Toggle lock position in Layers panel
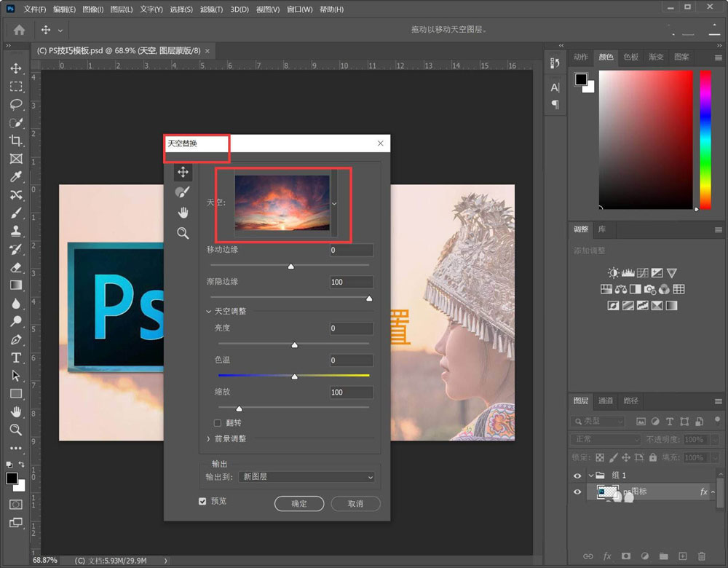The height and width of the screenshot is (568, 728). coord(626,457)
